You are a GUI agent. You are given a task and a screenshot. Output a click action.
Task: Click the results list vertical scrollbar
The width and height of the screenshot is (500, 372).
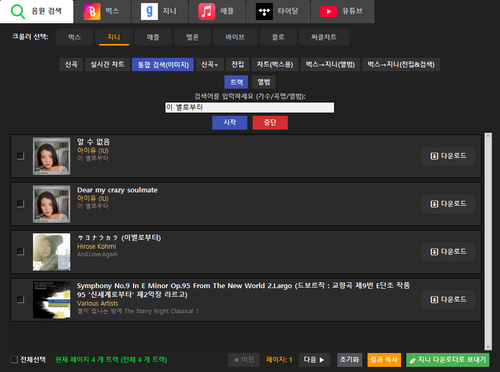[488, 241]
